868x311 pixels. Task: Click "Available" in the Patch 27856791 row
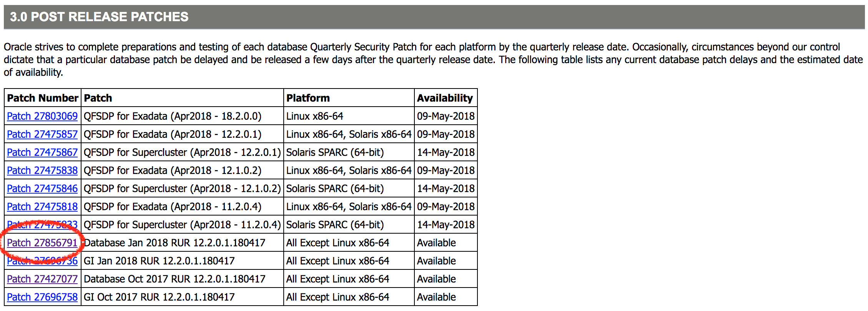tap(436, 243)
